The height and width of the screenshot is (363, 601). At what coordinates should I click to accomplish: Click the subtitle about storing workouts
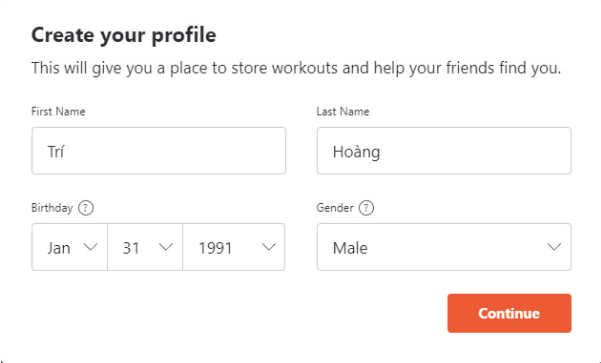point(296,69)
